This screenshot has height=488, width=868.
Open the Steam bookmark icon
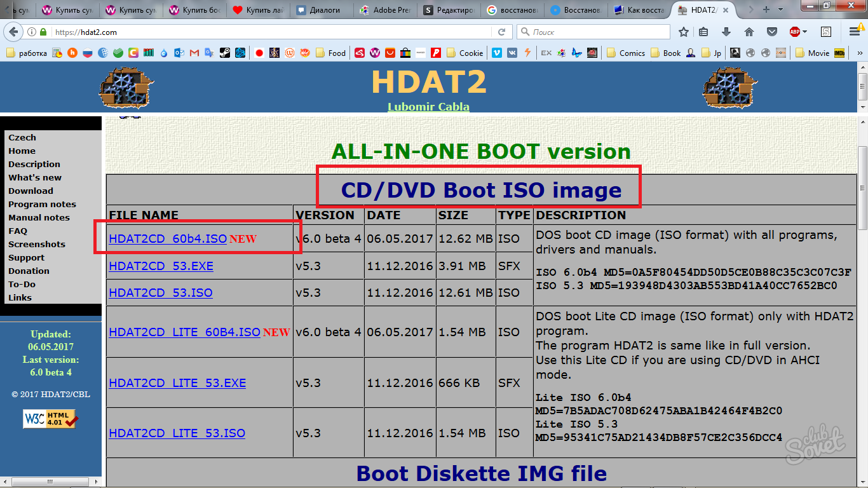coord(225,53)
